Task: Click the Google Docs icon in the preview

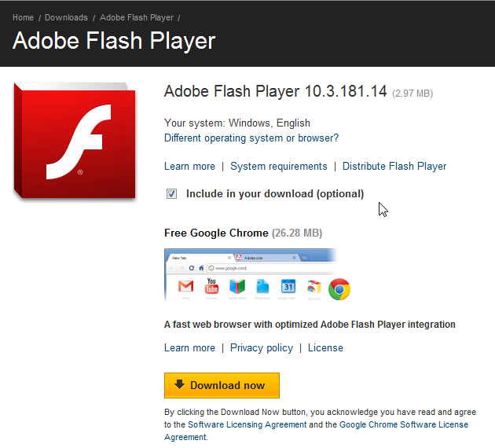Action: [262, 288]
